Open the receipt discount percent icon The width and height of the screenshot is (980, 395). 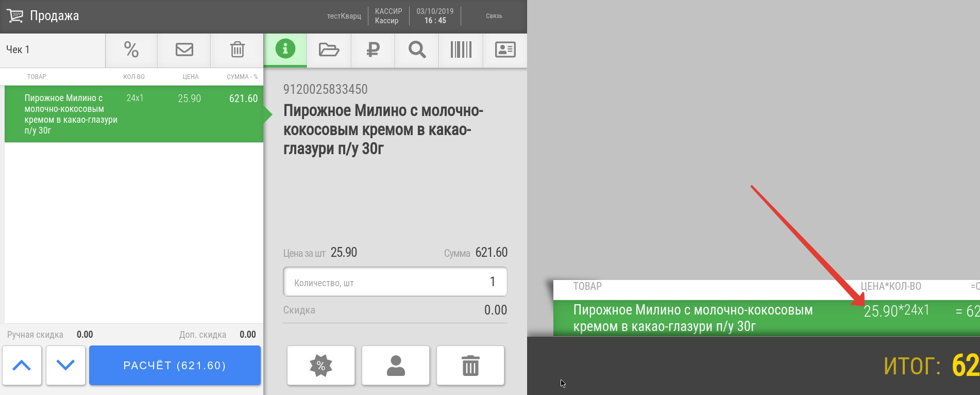(x=131, y=50)
